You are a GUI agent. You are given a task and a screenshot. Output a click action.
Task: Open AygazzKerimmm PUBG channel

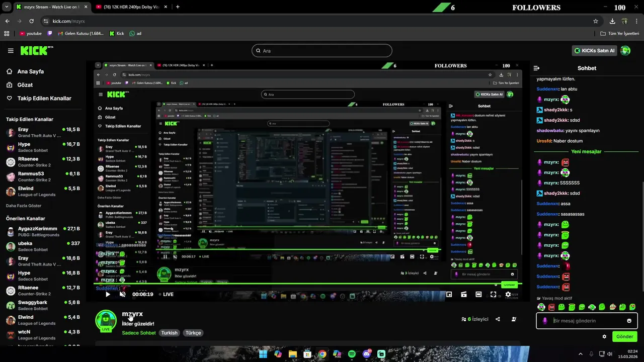[x=42, y=231]
